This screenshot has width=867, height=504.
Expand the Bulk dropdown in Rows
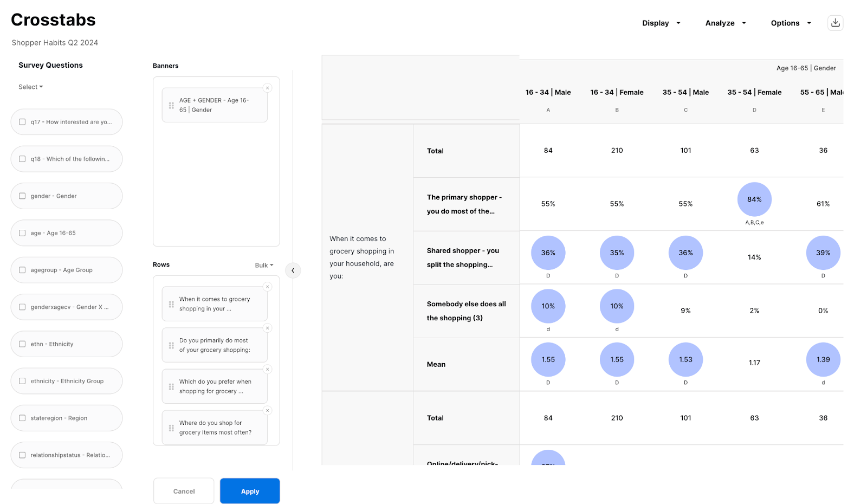coord(264,265)
